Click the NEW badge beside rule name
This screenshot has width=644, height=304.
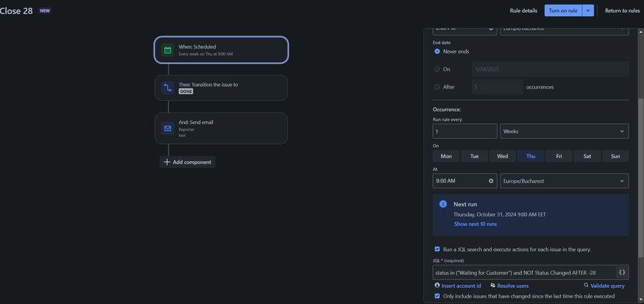click(45, 11)
